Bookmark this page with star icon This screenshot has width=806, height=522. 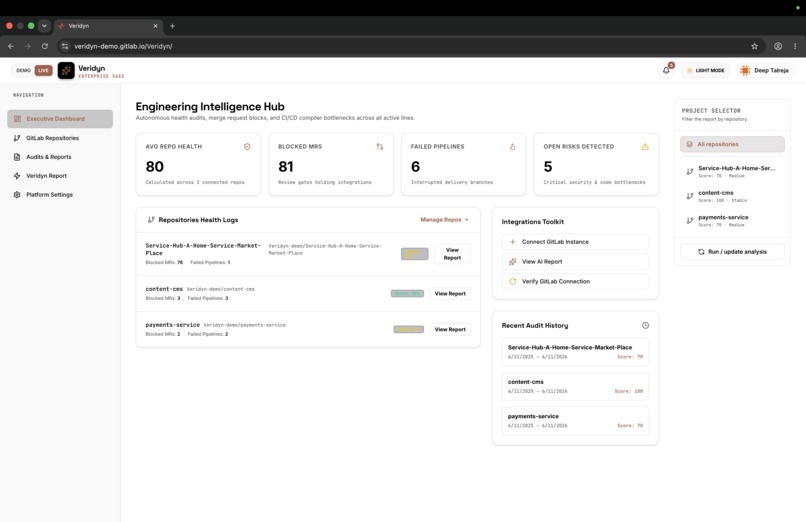tap(754, 46)
